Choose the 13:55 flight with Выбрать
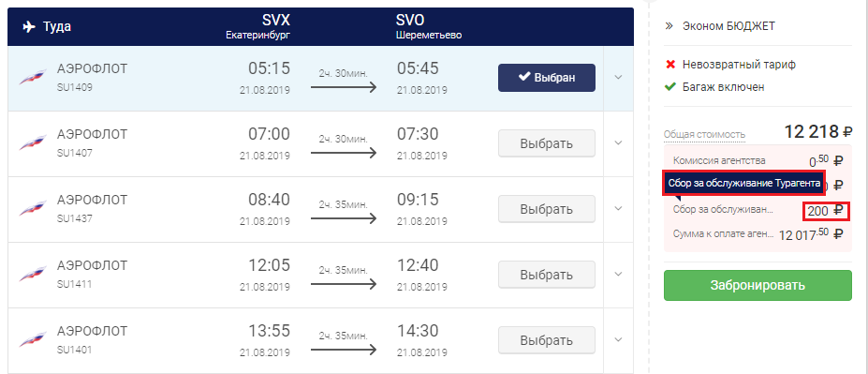Viewport: 868px width, 374px height. click(x=547, y=339)
